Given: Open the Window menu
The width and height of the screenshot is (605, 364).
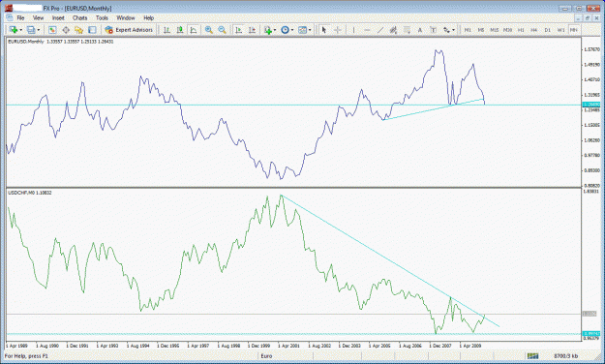Looking at the screenshot, I should pos(126,17).
